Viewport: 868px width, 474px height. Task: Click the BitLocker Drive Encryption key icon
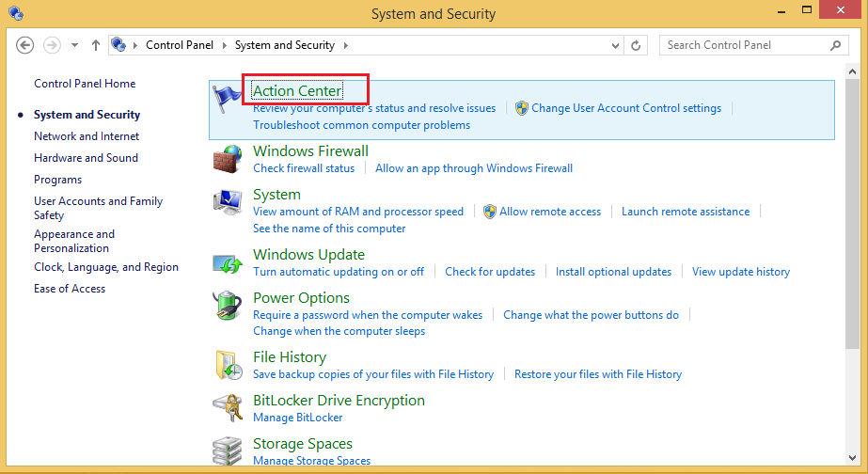pos(228,408)
